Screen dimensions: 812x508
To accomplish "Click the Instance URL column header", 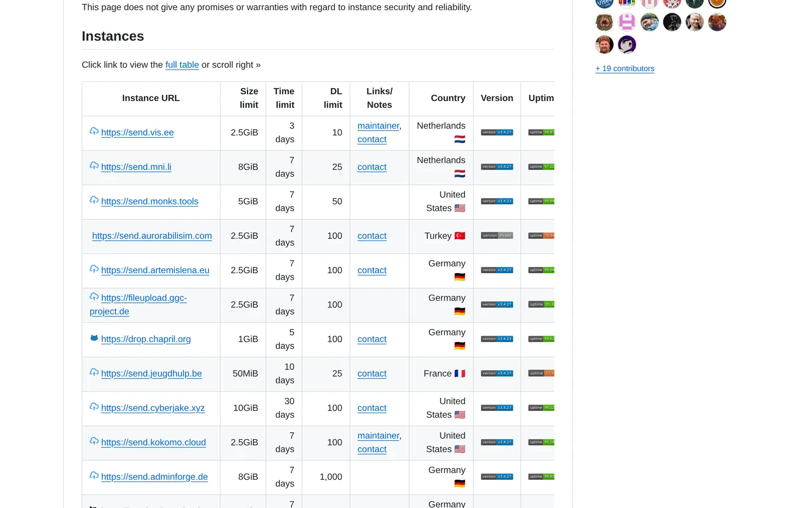I will [x=151, y=98].
